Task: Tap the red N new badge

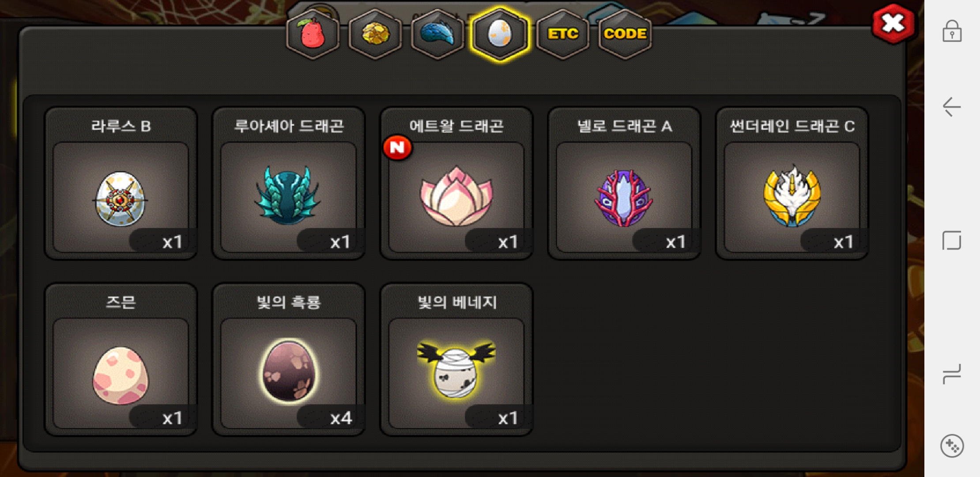Action: [x=397, y=148]
